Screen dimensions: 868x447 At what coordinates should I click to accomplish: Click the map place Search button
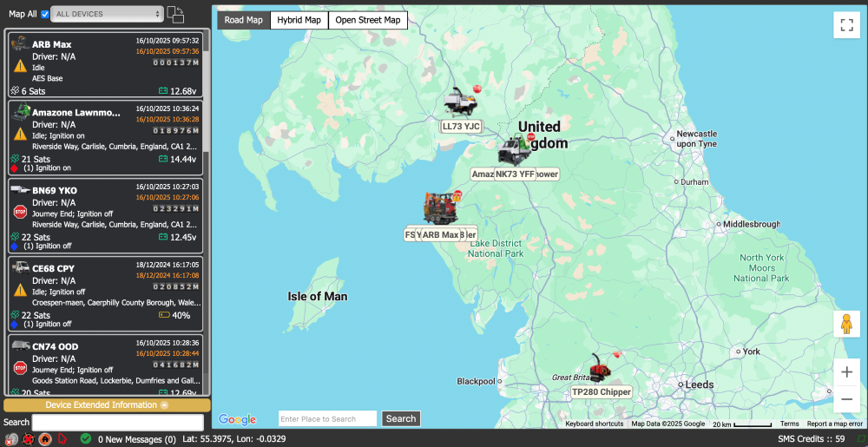(401, 418)
